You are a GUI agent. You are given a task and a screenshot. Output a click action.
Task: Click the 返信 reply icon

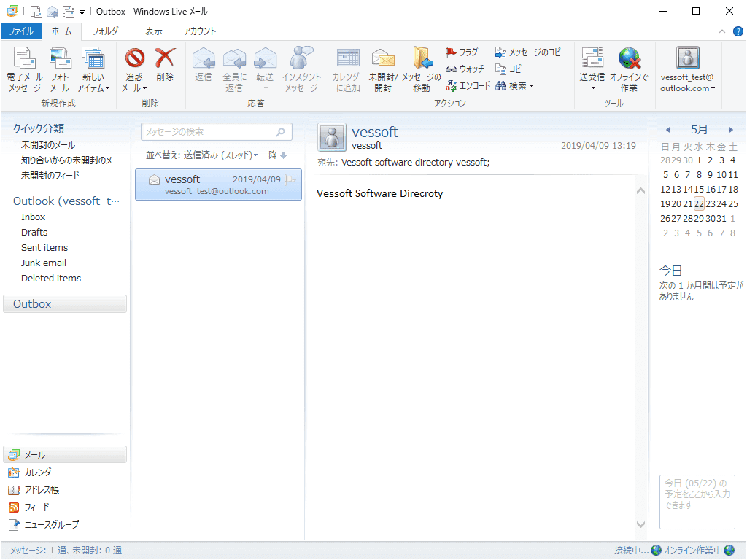pyautogui.click(x=204, y=65)
